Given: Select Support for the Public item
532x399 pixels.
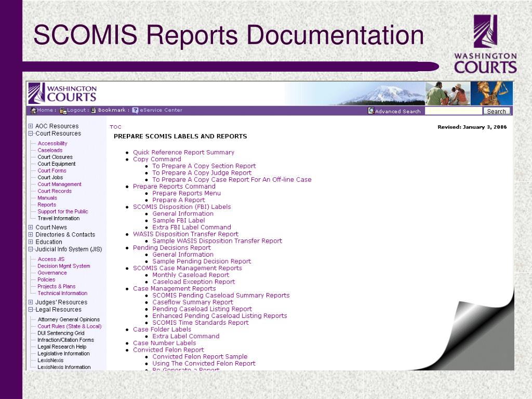Looking at the screenshot, I should (x=63, y=211).
